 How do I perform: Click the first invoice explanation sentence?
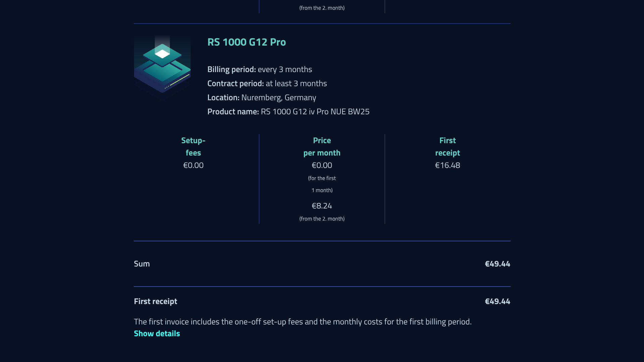tap(303, 322)
